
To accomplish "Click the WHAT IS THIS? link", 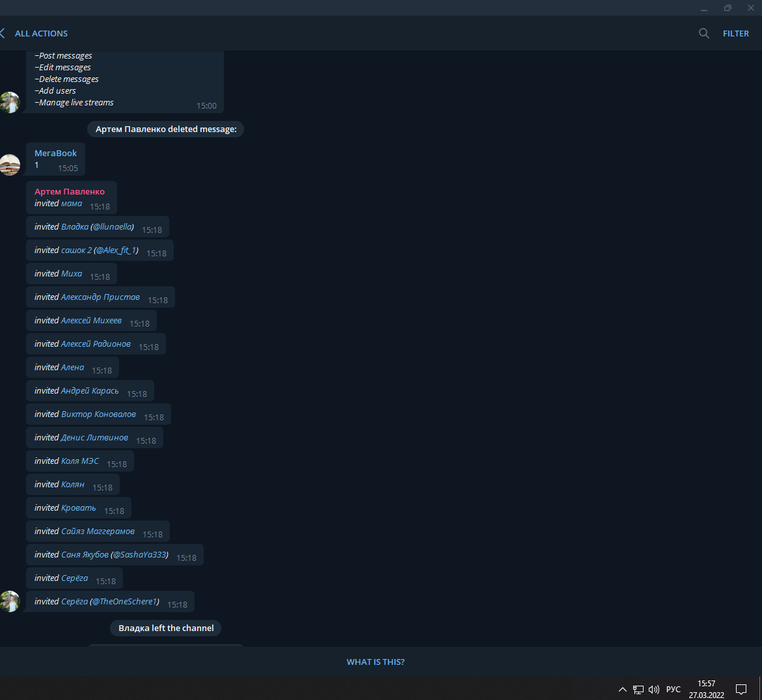I will [375, 662].
